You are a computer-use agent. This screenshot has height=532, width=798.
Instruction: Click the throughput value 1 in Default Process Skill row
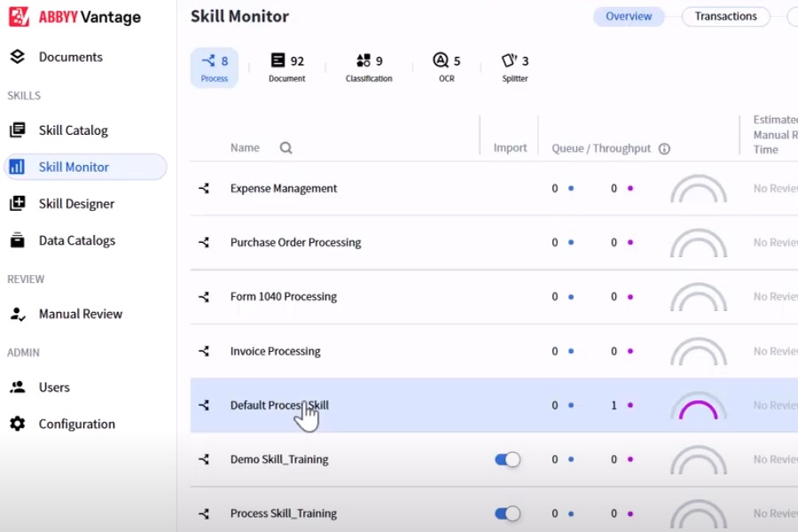(x=614, y=405)
